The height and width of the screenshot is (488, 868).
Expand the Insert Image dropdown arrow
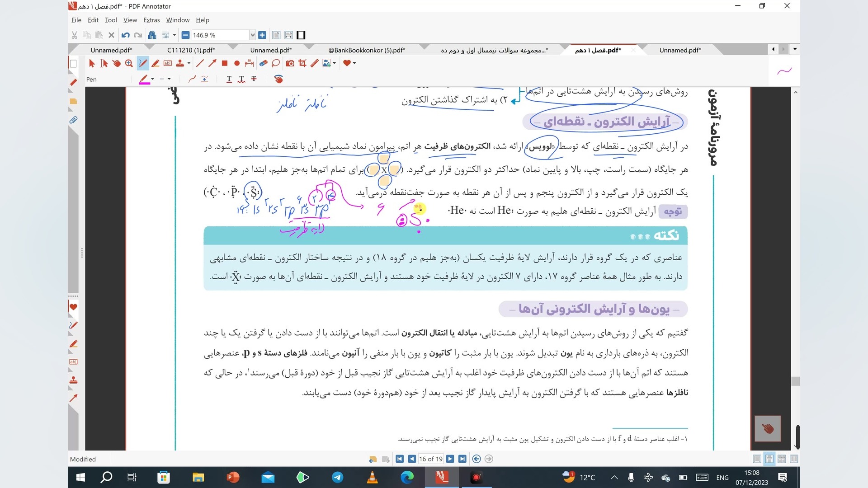(335, 63)
